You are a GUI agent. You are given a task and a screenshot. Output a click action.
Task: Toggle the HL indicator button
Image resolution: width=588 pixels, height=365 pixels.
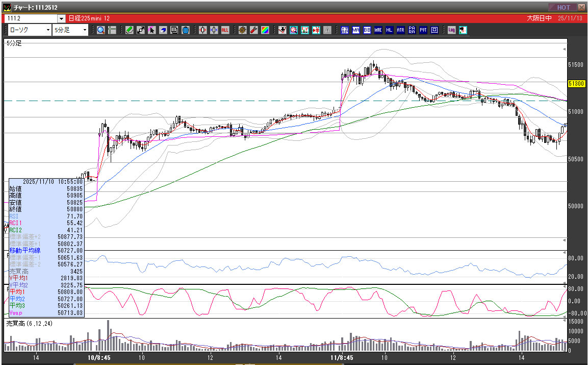(389, 30)
